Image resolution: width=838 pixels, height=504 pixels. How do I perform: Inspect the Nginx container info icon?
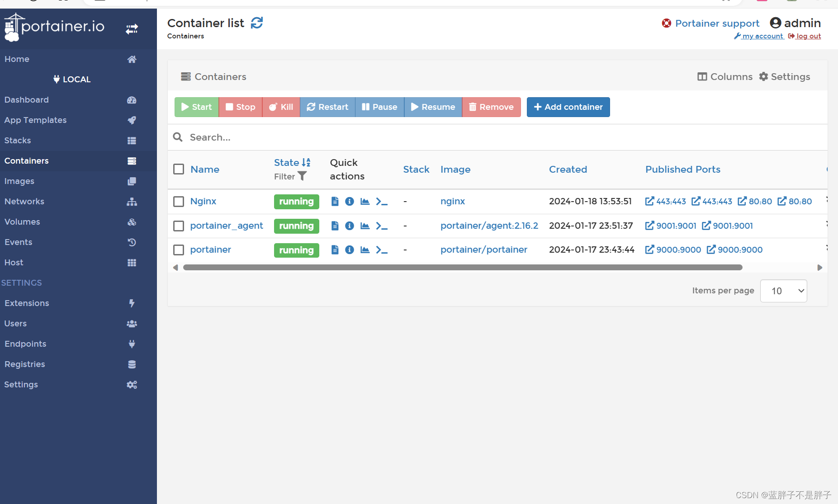click(350, 201)
